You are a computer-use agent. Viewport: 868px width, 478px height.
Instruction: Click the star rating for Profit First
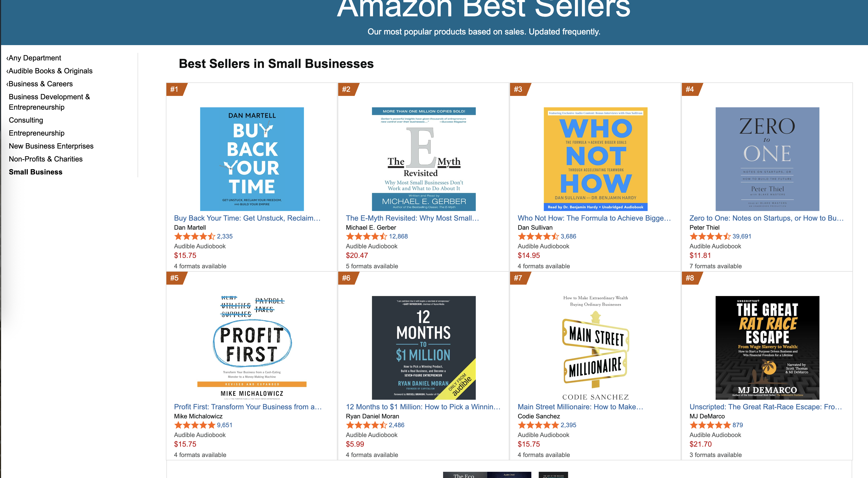[194, 425]
